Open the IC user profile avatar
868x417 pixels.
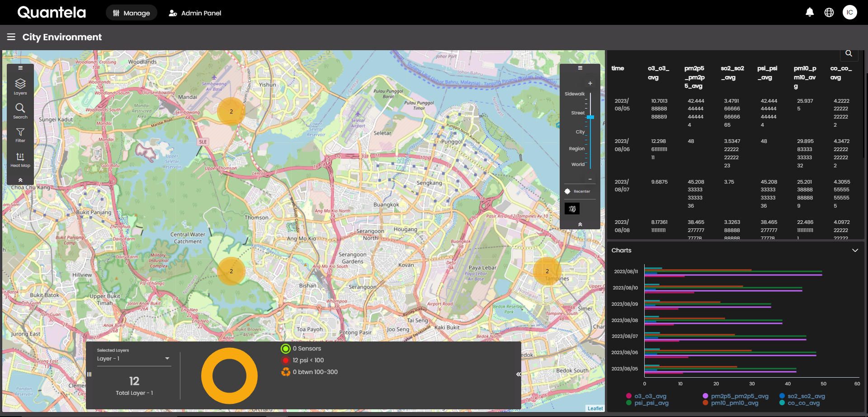click(x=850, y=12)
